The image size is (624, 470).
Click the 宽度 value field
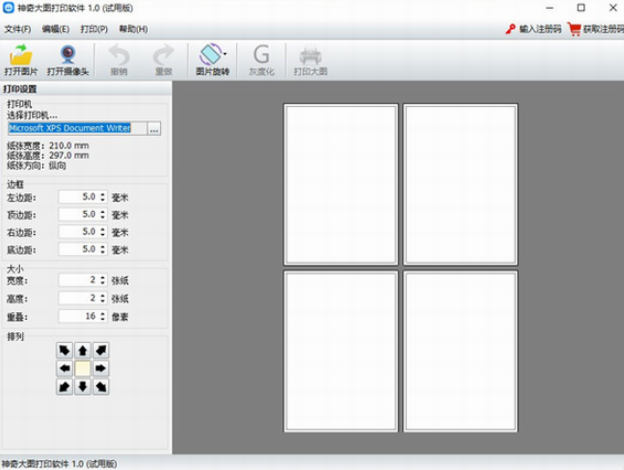coord(79,280)
